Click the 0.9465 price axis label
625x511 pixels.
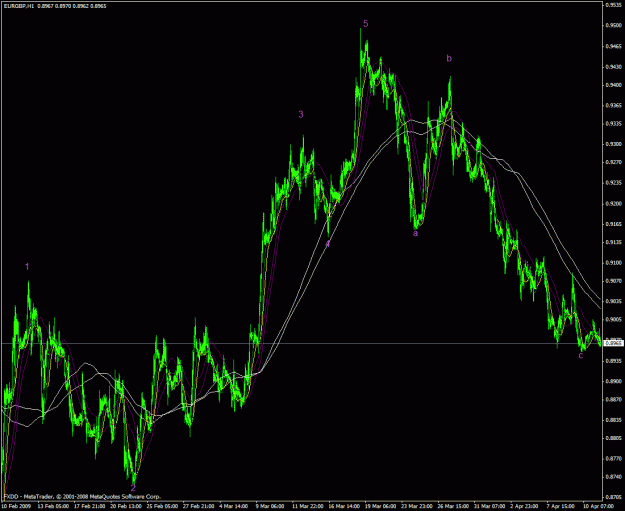click(x=614, y=46)
